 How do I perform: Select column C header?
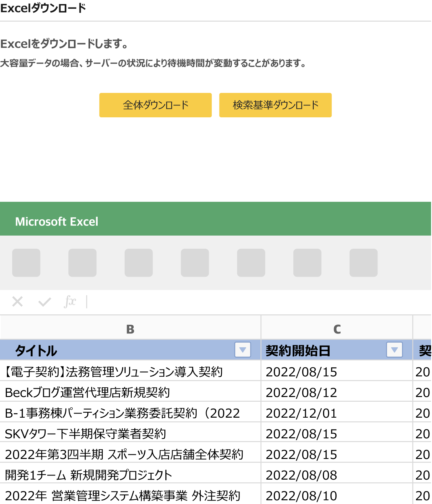point(337,329)
